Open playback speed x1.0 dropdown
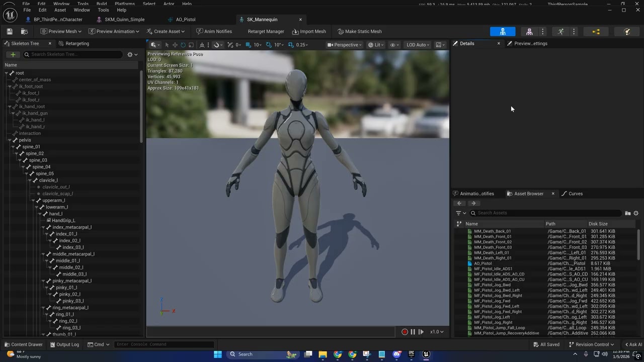This screenshot has height=362, width=644. (x=436, y=332)
